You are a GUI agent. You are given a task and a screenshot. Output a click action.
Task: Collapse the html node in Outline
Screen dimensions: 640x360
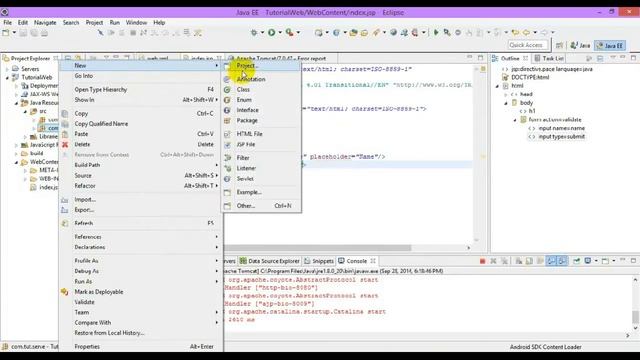pyautogui.click(x=497, y=86)
